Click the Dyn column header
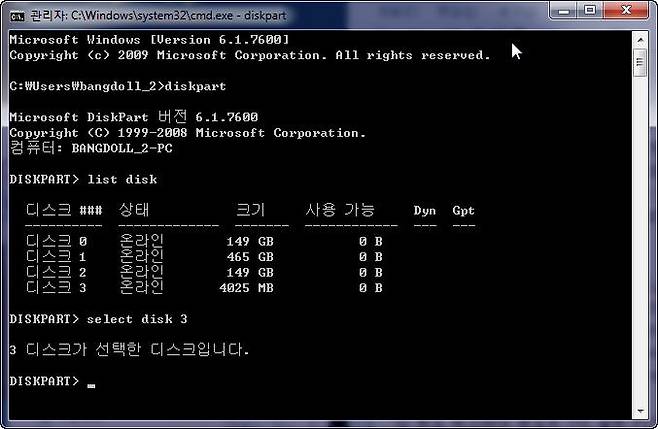 pos(425,211)
